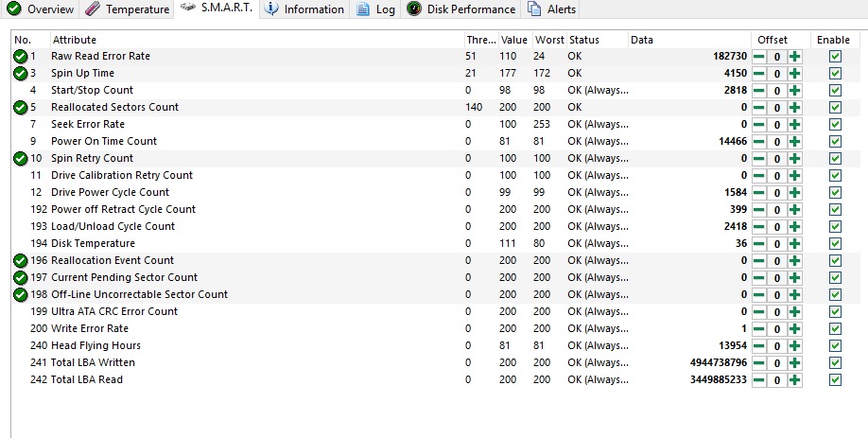This screenshot has width=868, height=438.
Task: Switch to the Log tab
Action: pos(375,9)
